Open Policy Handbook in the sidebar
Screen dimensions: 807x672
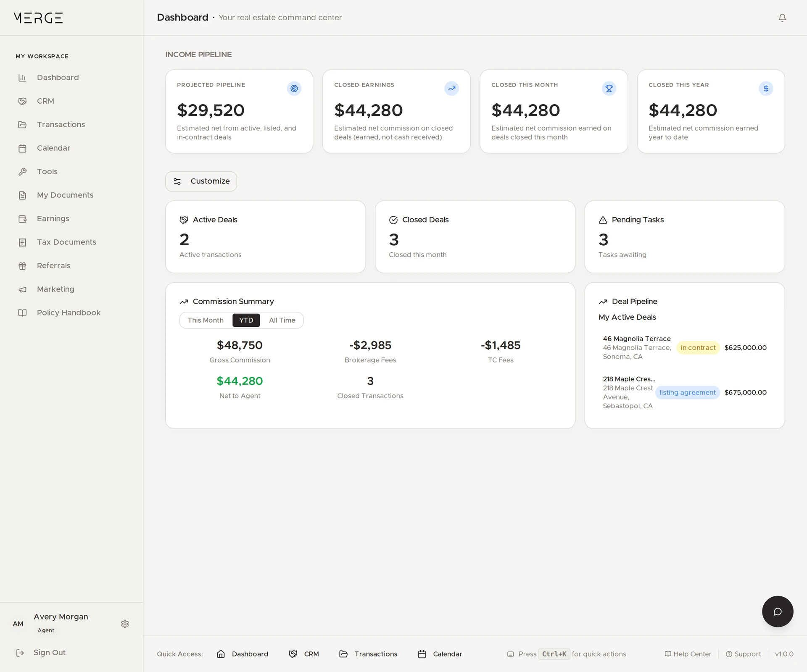71,313
